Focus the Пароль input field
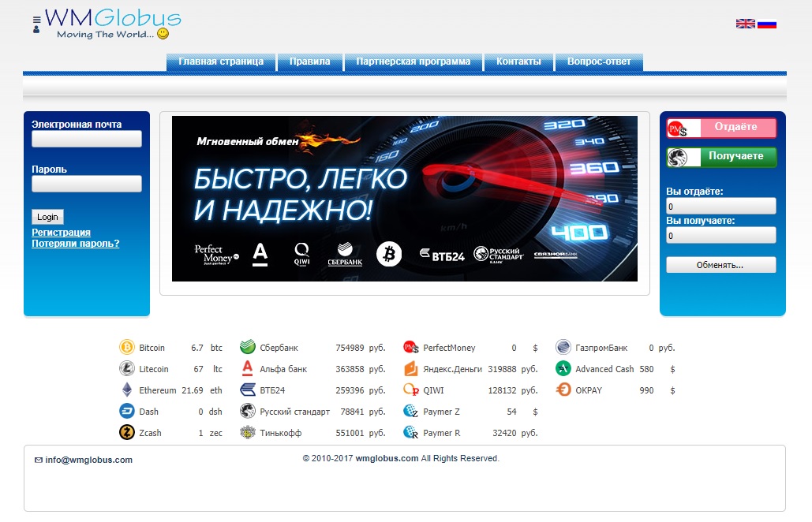 point(87,184)
